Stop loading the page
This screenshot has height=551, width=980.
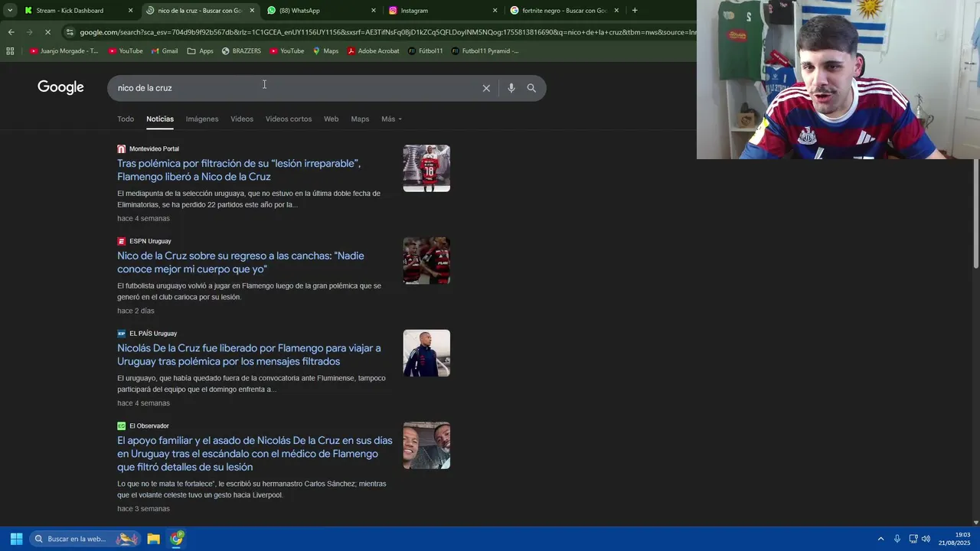click(47, 32)
